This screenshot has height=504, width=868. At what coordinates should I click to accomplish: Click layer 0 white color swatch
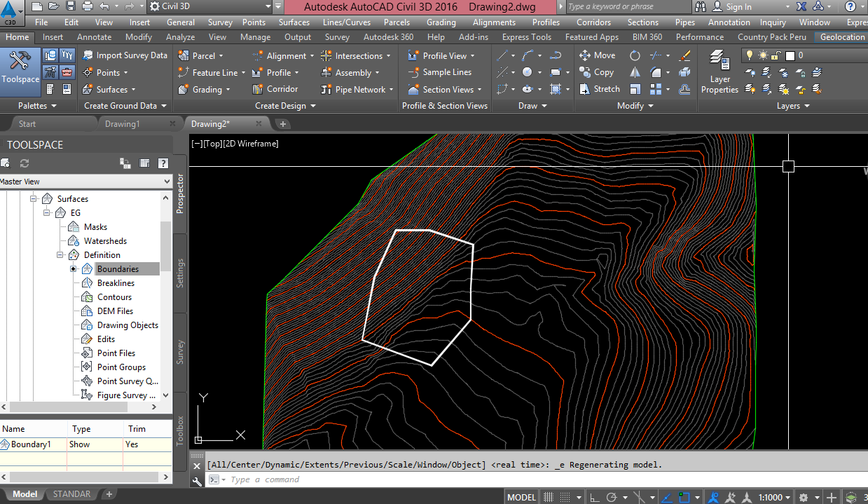pos(790,55)
